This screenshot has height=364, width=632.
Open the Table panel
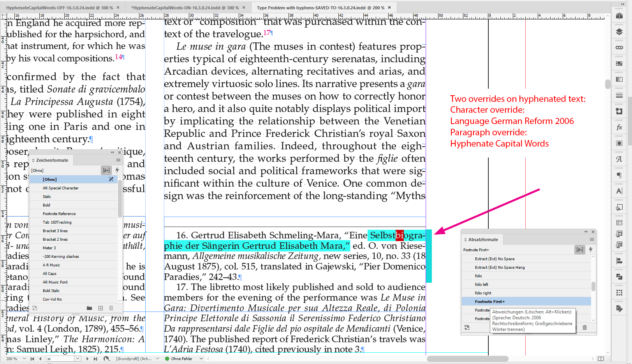[619, 223]
